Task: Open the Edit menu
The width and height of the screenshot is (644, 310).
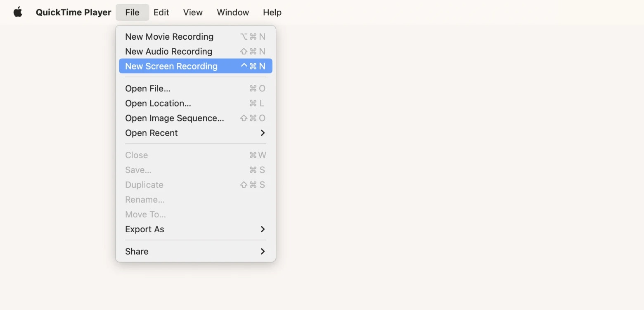Action: click(161, 12)
